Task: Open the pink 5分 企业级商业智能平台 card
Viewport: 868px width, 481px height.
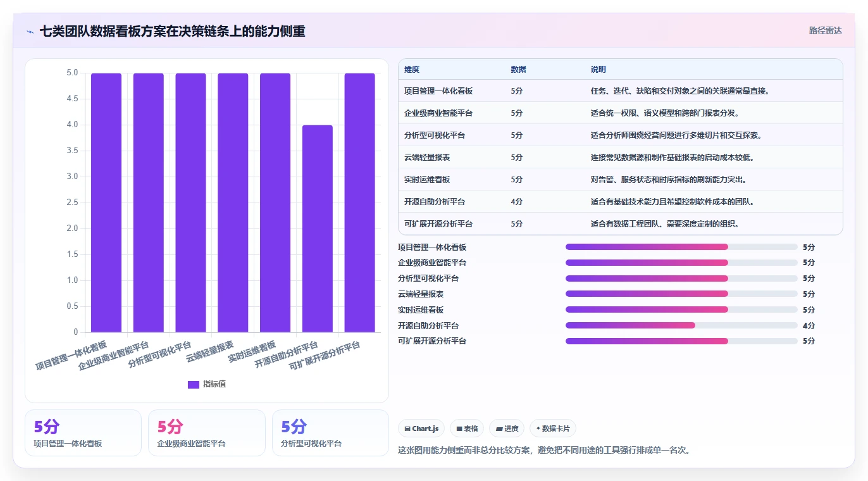Action: pos(206,433)
